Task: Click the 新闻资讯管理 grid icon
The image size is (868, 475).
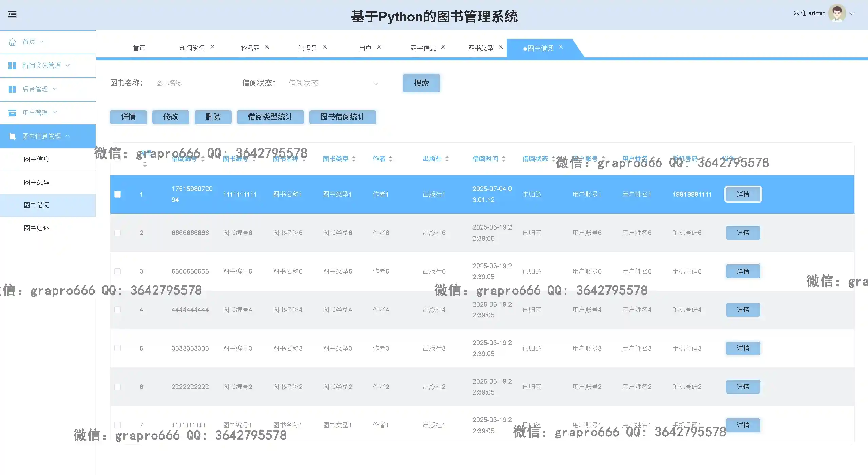Action: click(x=12, y=66)
